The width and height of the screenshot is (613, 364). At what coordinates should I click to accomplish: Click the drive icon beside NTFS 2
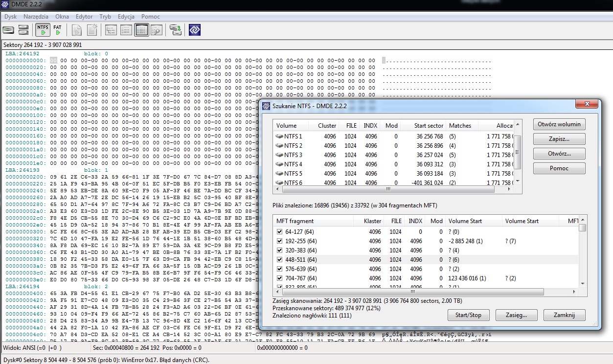click(279, 146)
